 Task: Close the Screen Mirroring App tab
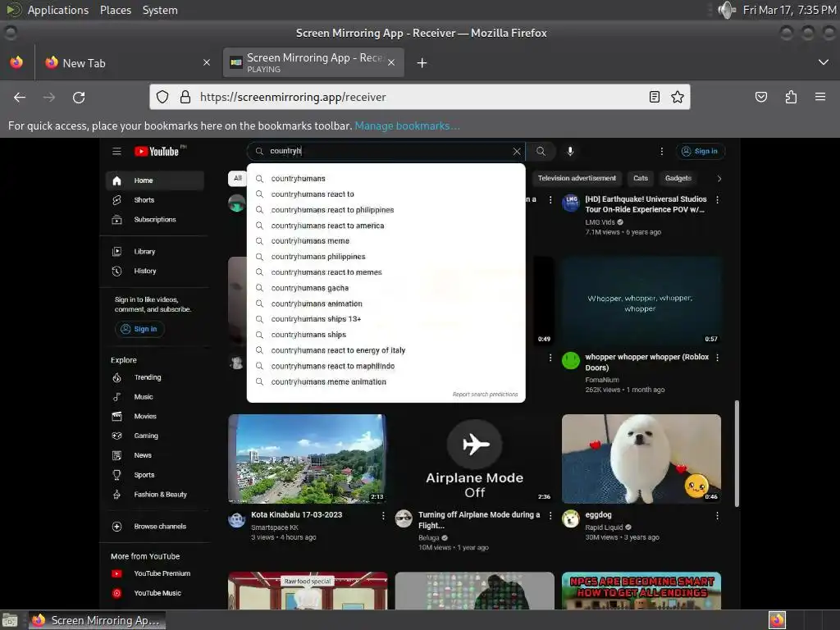click(x=391, y=62)
